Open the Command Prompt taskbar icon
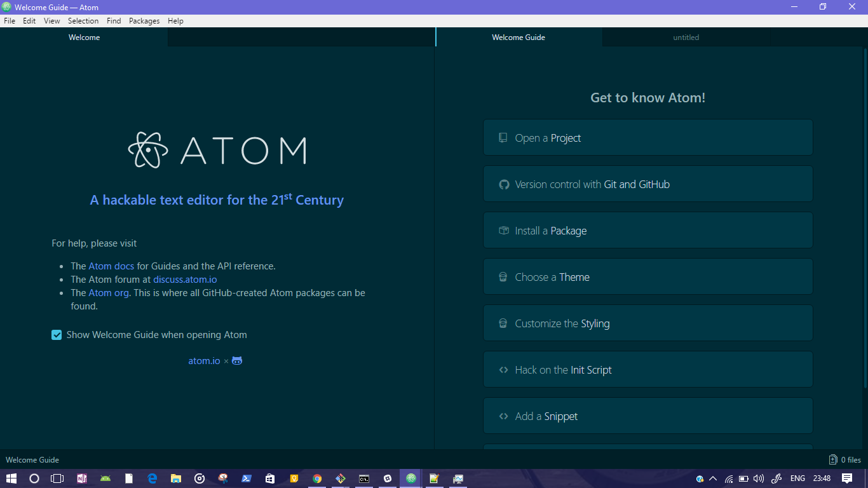868x488 pixels. pyautogui.click(x=364, y=478)
